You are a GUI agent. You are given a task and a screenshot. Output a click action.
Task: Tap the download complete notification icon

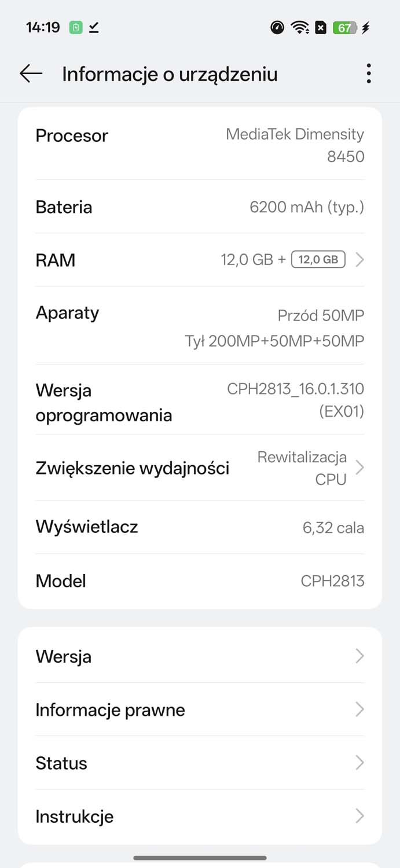coord(93,28)
